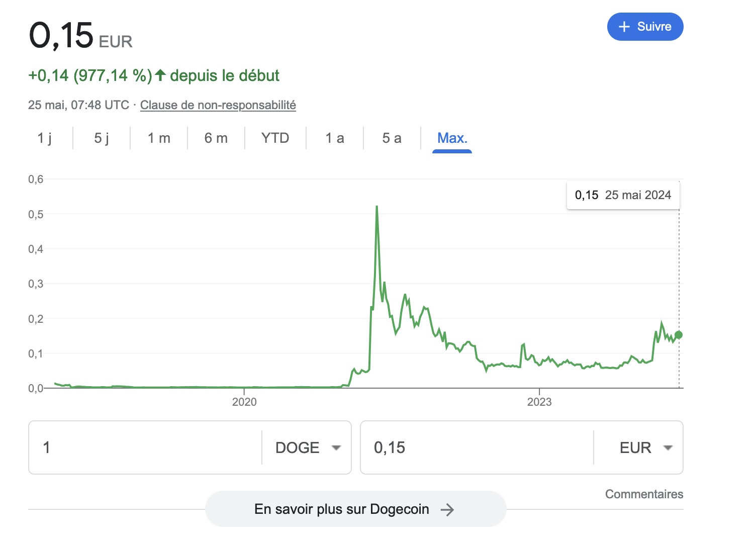Click the green upward arrow trend icon
The height and width of the screenshot is (543, 756).
pos(160,75)
